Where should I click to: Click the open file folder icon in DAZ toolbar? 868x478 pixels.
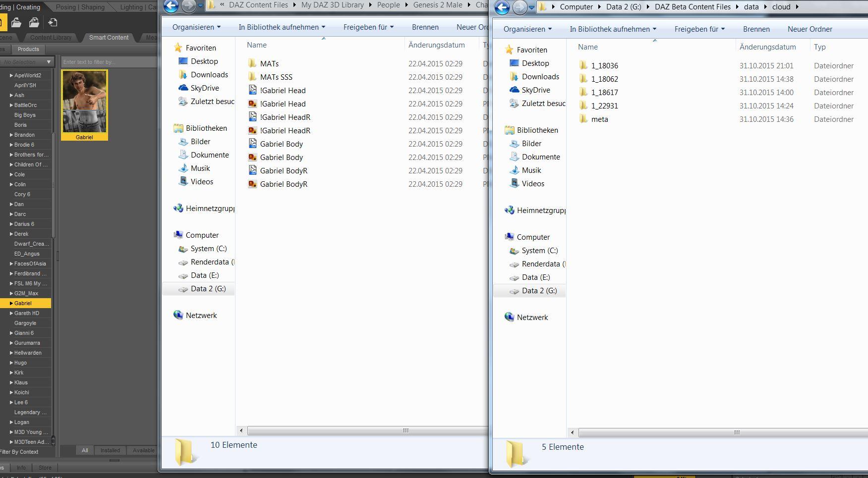tap(16, 22)
